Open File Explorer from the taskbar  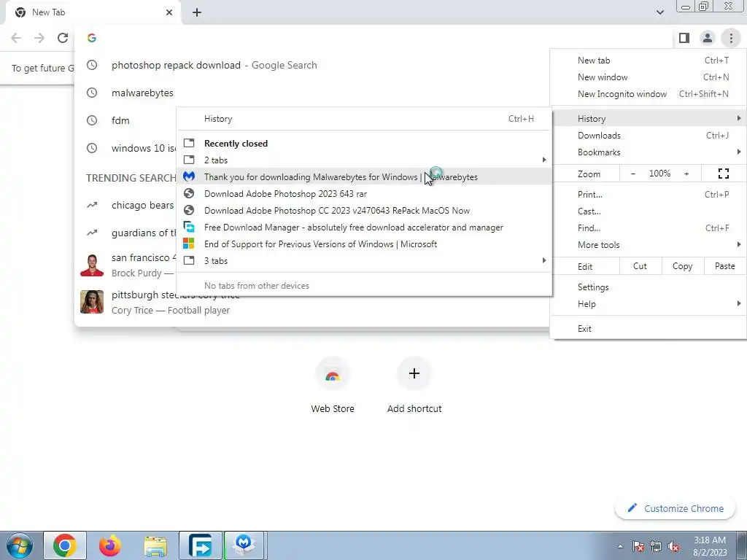pos(156,545)
